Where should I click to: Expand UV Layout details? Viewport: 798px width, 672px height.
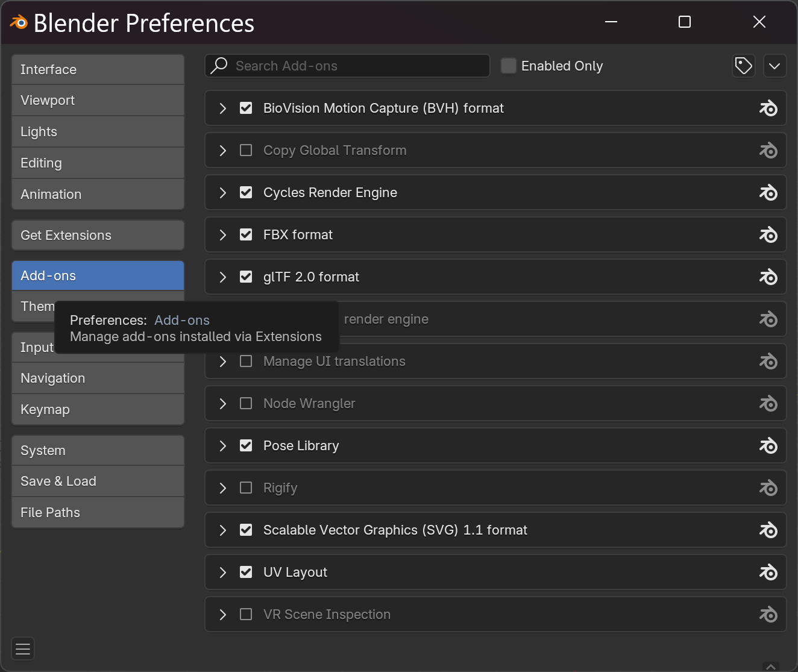[223, 572]
